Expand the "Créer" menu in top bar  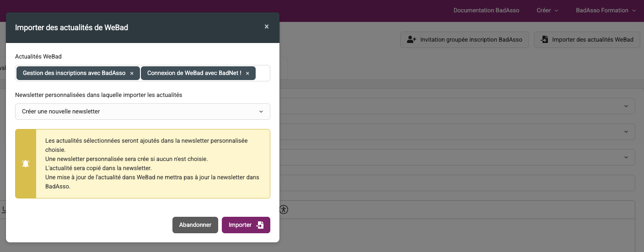pyautogui.click(x=547, y=11)
